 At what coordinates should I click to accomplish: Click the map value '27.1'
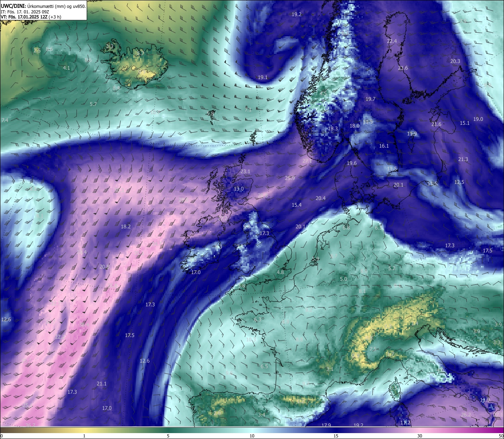[x=307, y=161]
